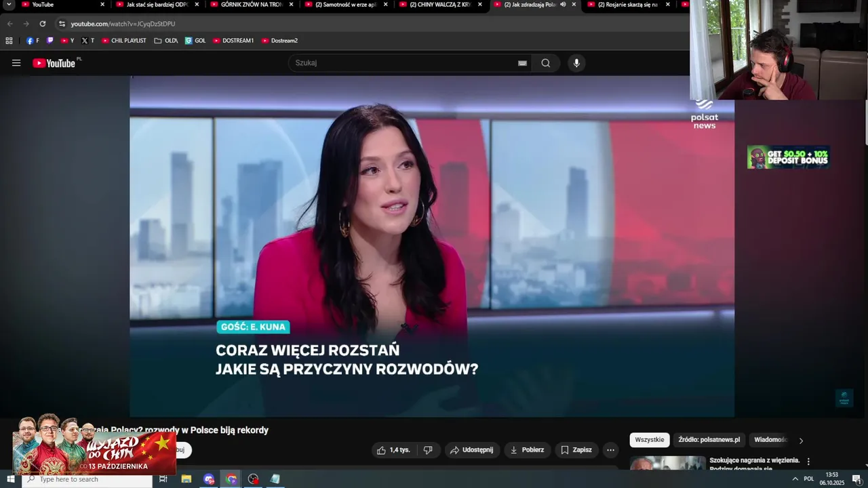Switch to the GÓRNIK ZNÓW NA TRONIE tab
This screenshot has height=488, width=868.
(251, 5)
